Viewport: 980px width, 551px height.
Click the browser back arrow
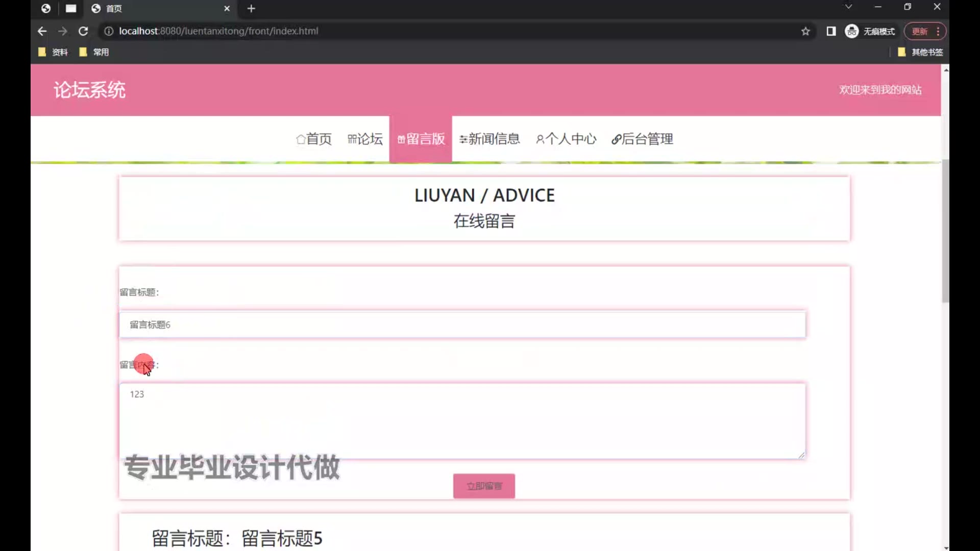click(42, 31)
